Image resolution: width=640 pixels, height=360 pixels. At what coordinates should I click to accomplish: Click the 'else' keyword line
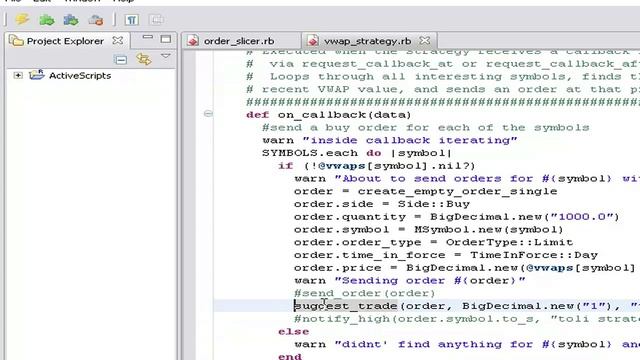(x=293, y=331)
